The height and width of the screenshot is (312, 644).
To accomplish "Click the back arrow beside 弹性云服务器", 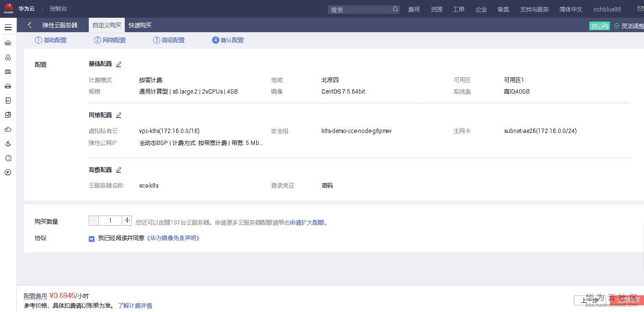I will tap(30, 25).
